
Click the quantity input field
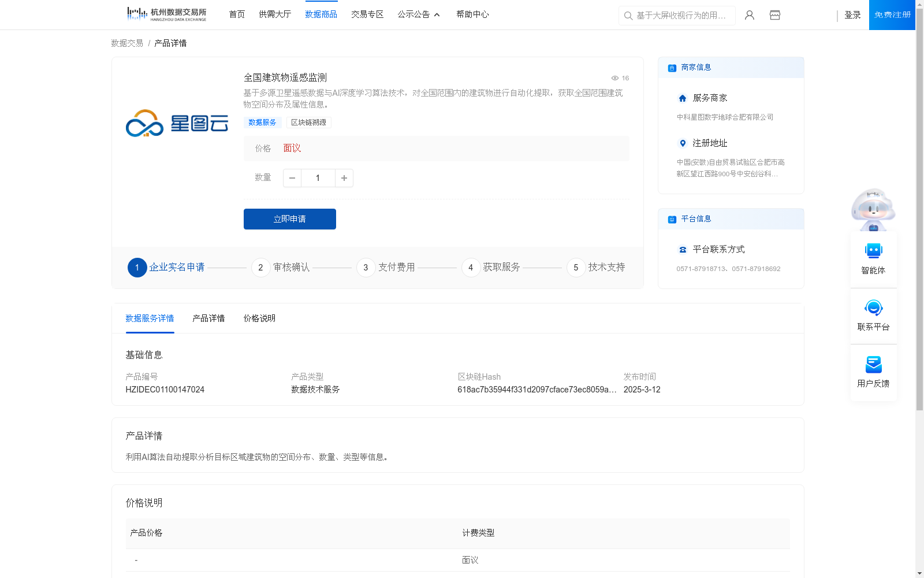click(x=318, y=178)
